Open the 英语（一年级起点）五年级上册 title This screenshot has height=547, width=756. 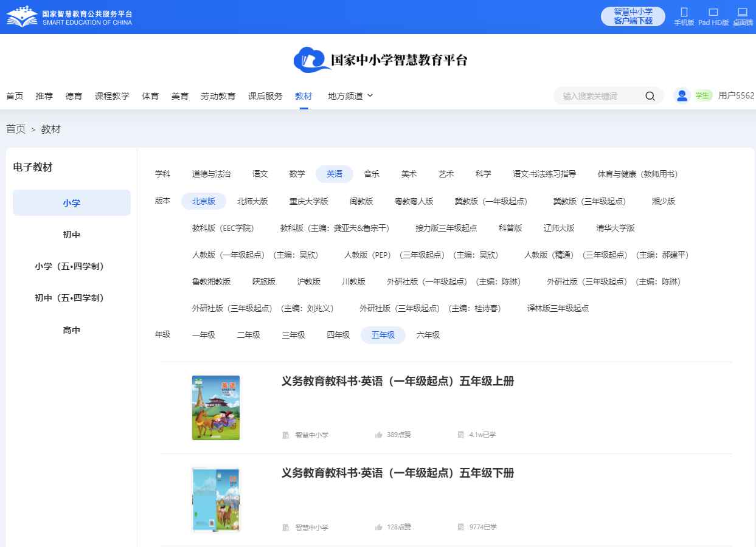398,381
